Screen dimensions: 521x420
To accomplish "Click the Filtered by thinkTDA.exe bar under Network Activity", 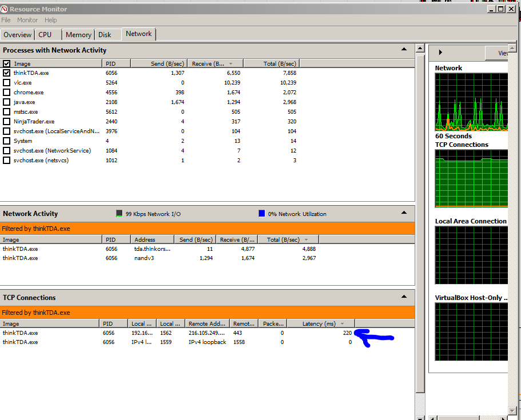I will 208,229.
